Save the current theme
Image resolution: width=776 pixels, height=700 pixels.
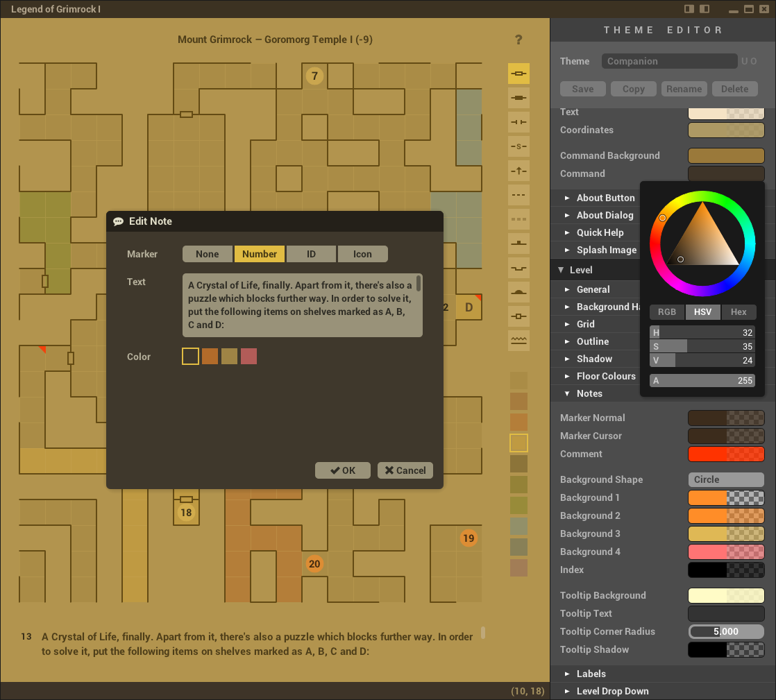click(583, 89)
